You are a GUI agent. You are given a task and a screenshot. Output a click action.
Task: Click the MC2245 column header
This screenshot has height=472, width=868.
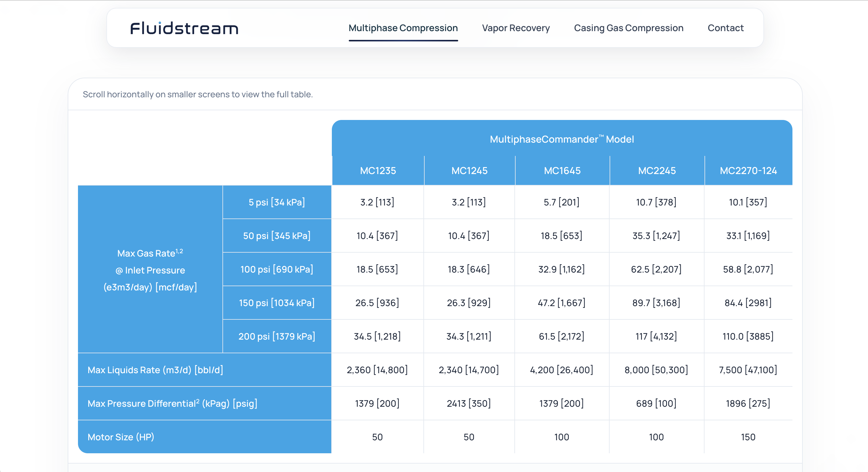[x=656, y=170]
